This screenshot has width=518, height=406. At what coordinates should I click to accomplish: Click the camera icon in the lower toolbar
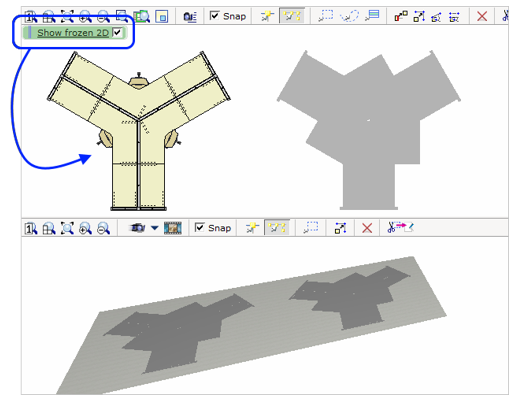pyautogui.click(x=138, y=228)
